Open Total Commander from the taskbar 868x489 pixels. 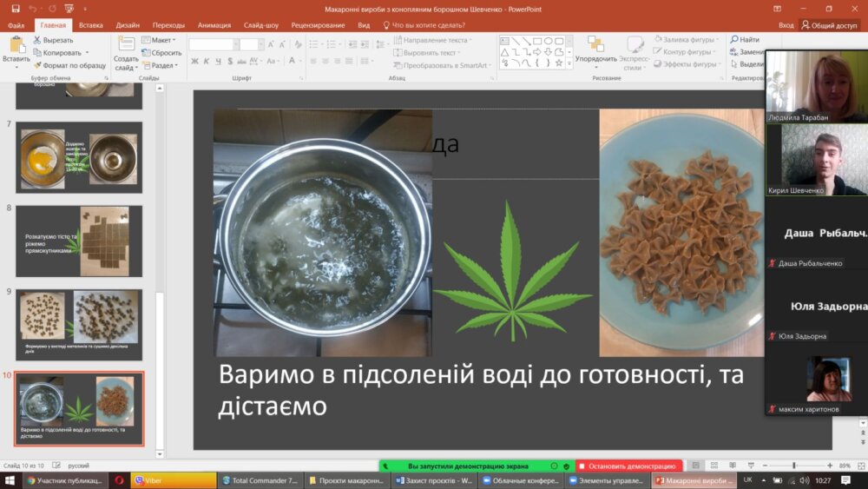click(261, 480)
